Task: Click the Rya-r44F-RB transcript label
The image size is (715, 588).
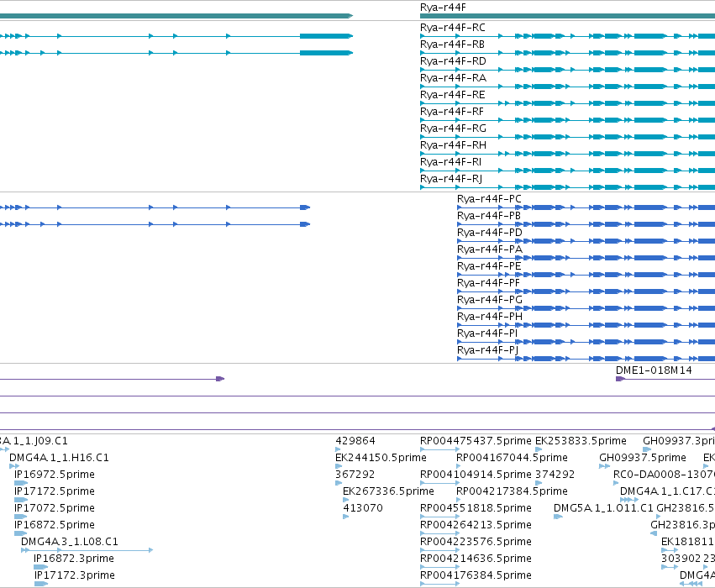Action: (x=452, y=45)
